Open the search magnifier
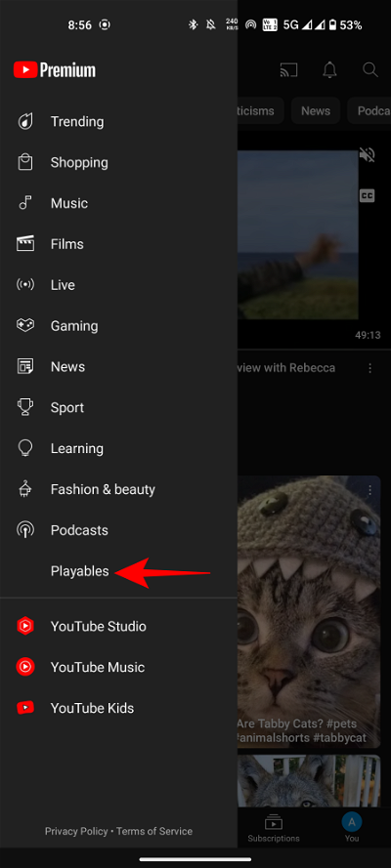Screen dimensions: 391x868 tap(369, 69)
